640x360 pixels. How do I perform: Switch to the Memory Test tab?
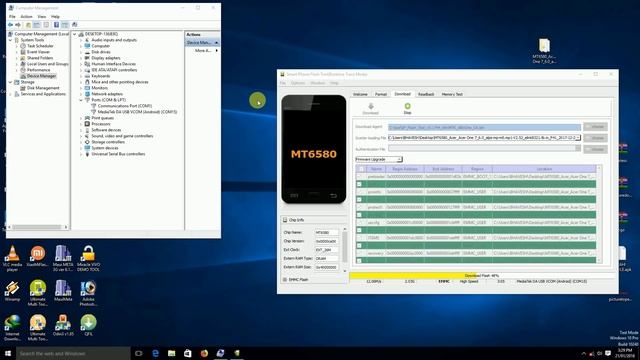click(452, 94)
